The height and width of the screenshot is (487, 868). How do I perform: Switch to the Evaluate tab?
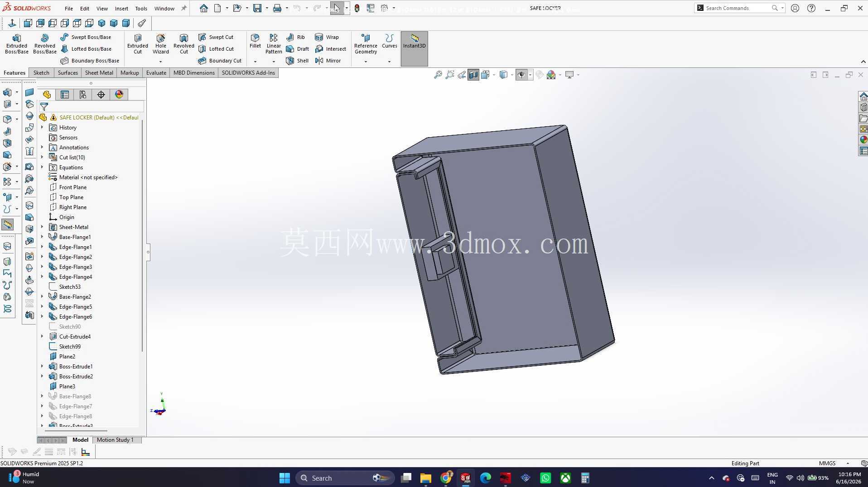[x=156, y=73]
